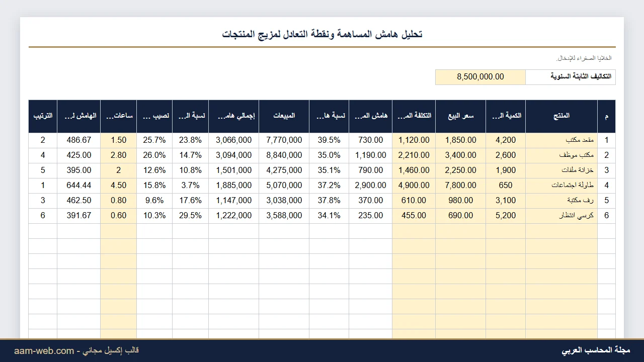Viewport: 644px width, 362px height.
Task: Click hours cell 4.50
Action: tap(118, 186)
